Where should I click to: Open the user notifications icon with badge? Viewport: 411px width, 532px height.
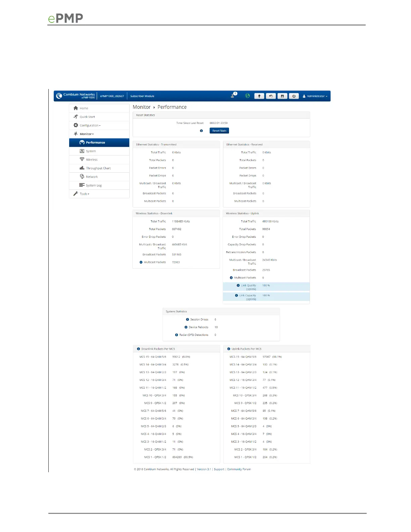pyautogui.click(x=234, y=95)
